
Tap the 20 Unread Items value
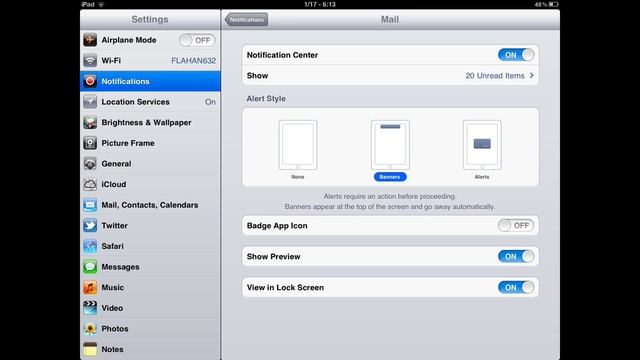(x=495, y=76)
